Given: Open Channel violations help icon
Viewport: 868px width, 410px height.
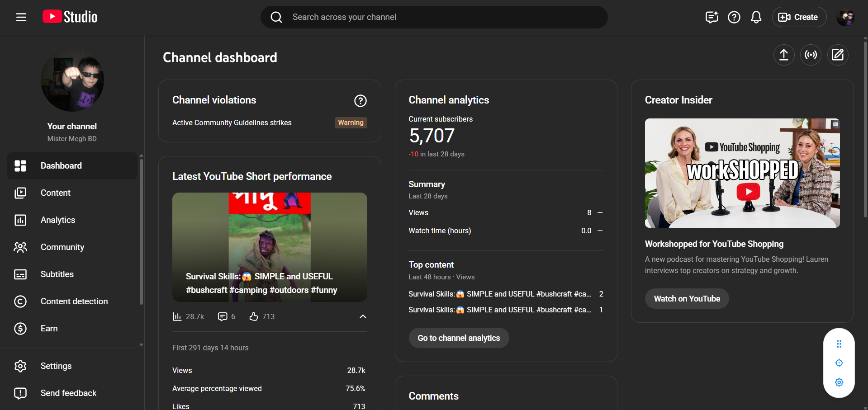Looking at the screenshot, I should [x=360, y=100].
